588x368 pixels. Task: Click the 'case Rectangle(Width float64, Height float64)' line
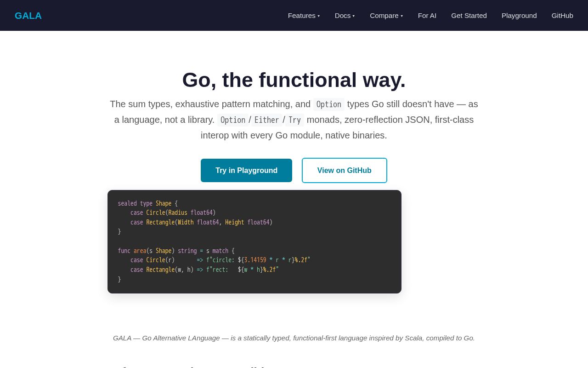point(202,223)
